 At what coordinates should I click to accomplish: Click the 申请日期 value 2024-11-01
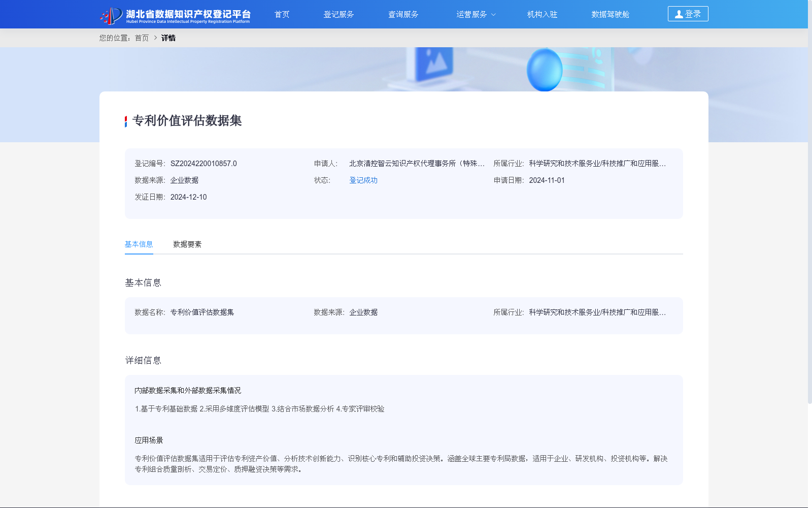pyautogui.click(x=547, y=180)
